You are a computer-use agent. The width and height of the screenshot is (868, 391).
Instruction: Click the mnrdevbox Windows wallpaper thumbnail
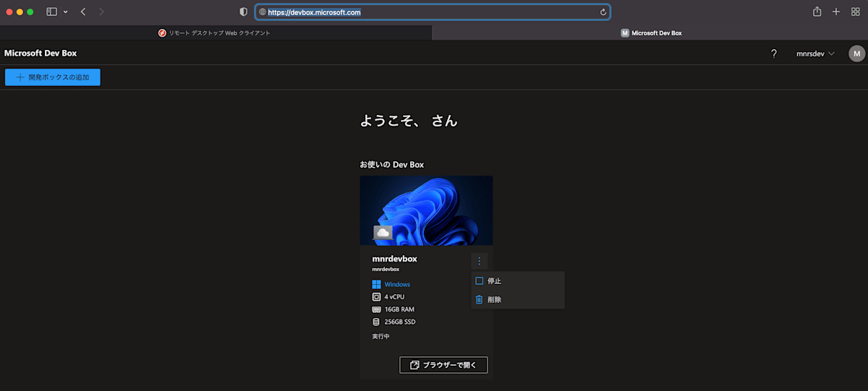tap(426, 210)
